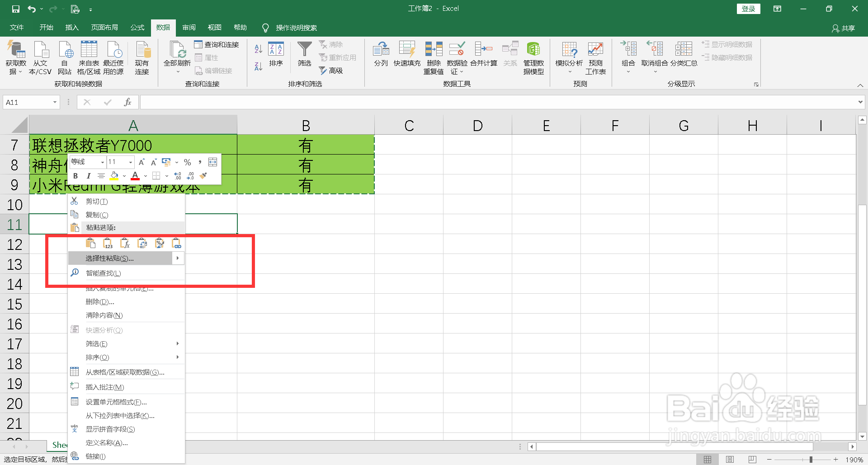Click 合并计算 (Consolidate) icon
Viewport: 868px width, 465px height.
click(483, 54)
